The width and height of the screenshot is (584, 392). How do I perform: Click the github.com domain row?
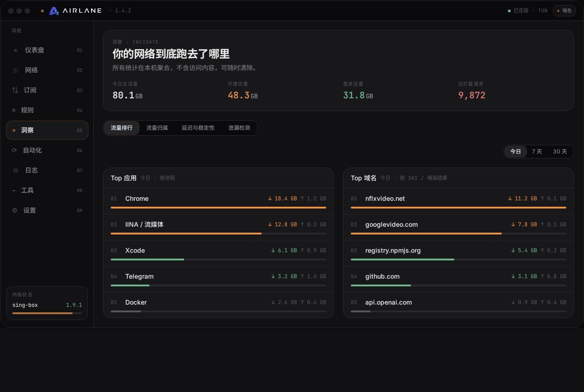coord(458,279)
